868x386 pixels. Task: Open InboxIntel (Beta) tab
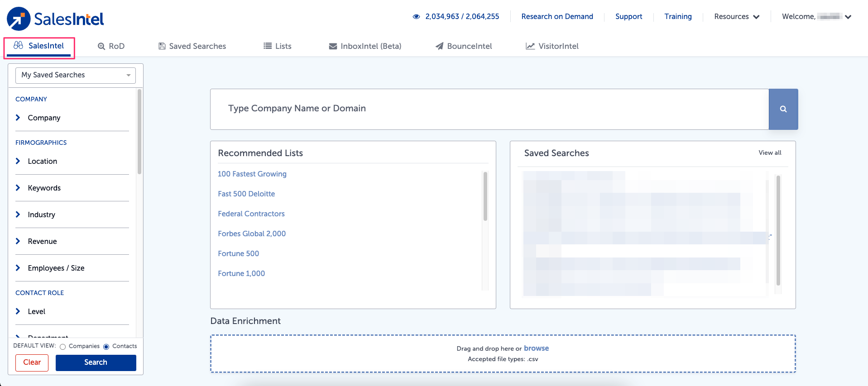click(365, 46)
